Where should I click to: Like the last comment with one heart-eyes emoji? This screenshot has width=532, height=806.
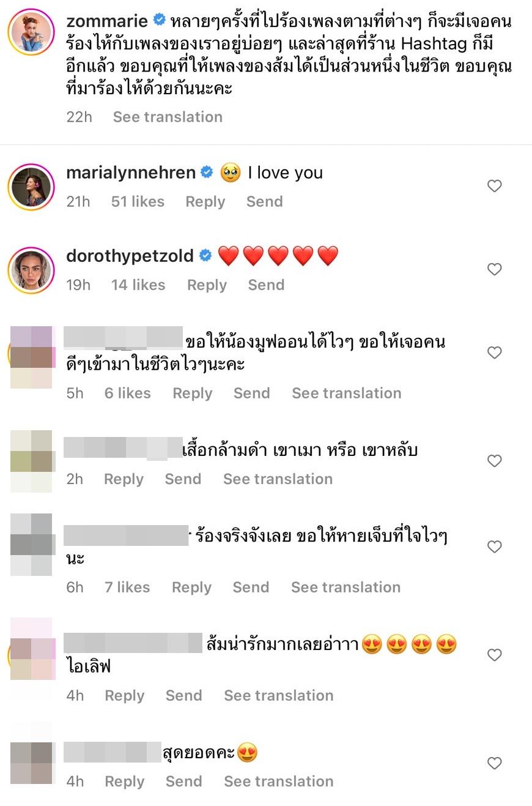click(494, 763)
